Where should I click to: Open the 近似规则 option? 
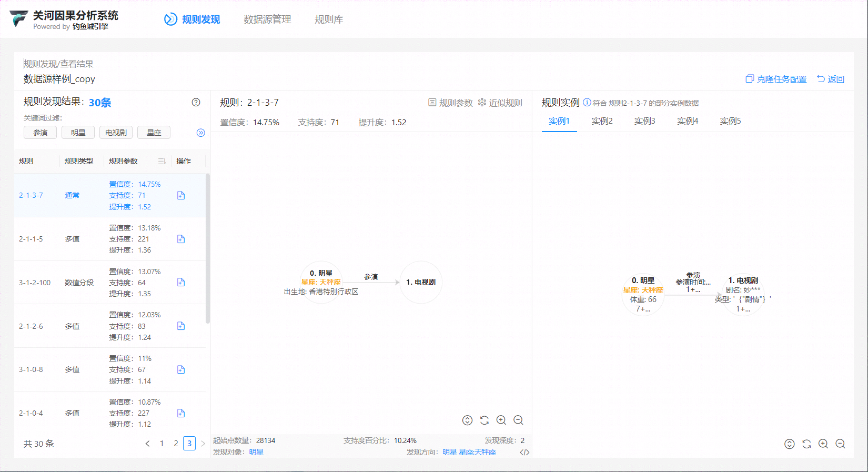[x=500, y=103]
